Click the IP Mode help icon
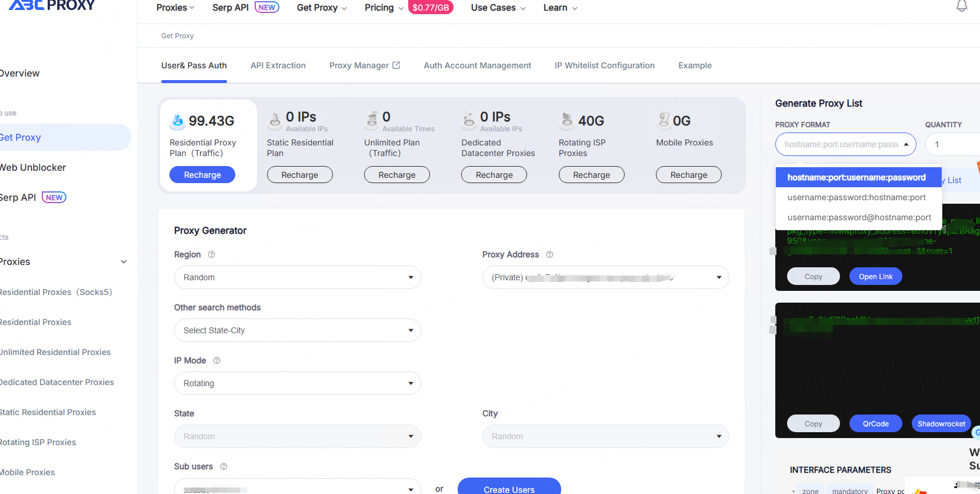Viewport: 980px width, 494px height. [216, 360]
